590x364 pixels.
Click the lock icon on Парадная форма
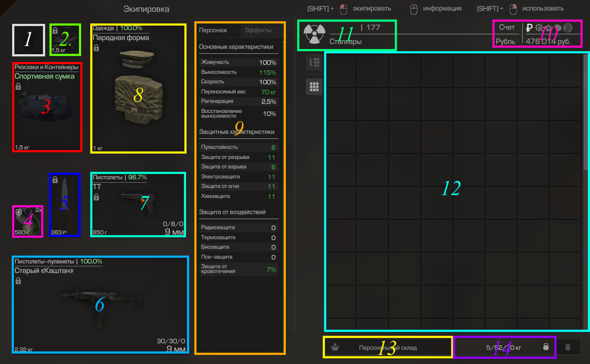pyautogui.click(x=96, y=48)
